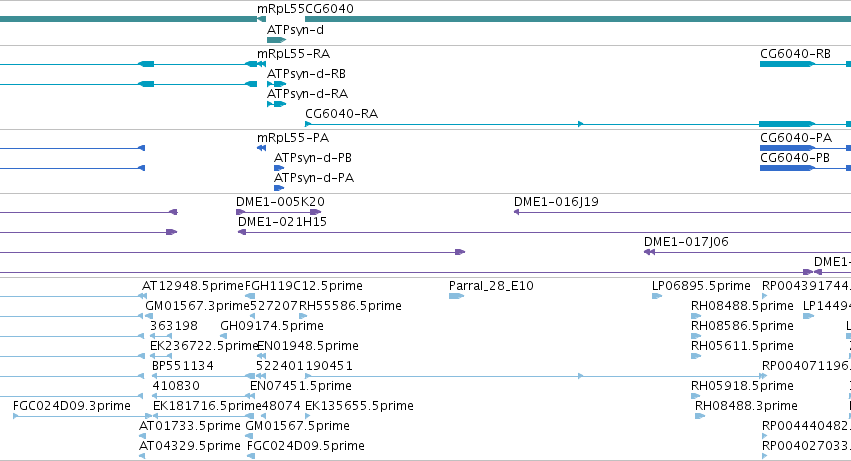Click the DME1-005K20 clone label
The height and width of the screenshot is (461, 851).
point(280,202)
